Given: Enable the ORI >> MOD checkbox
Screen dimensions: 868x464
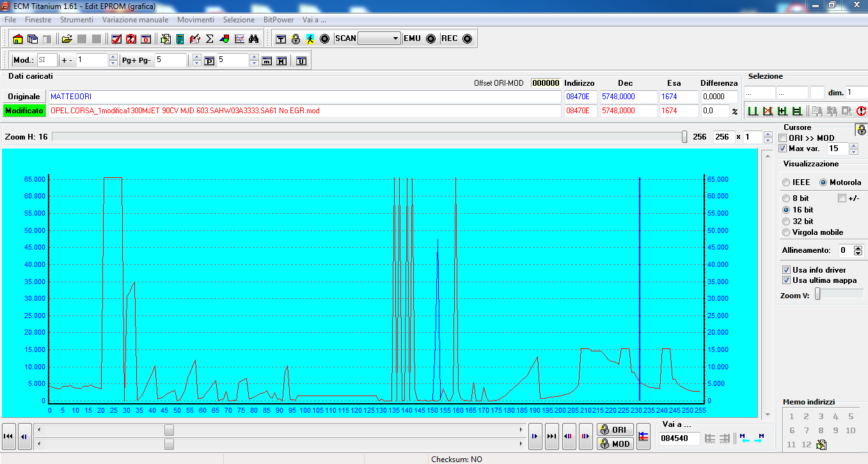Looking at the screenshot, I should coord(784,138).
